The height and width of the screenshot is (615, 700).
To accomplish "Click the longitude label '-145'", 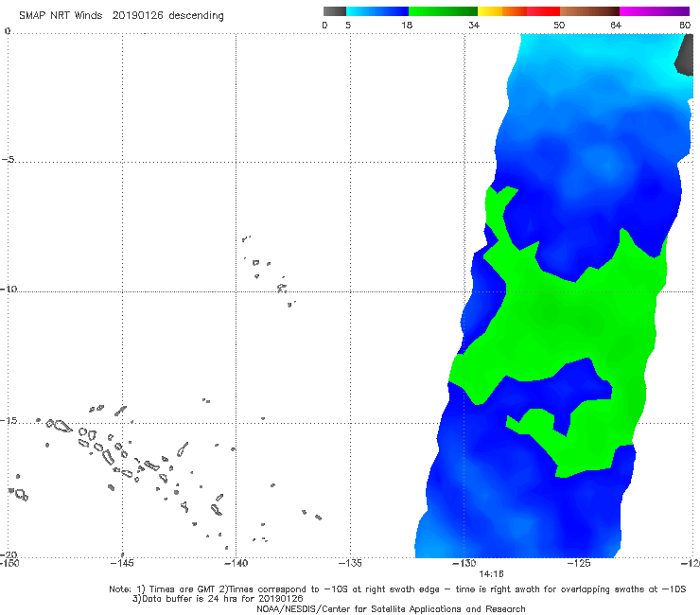I will (122, 563).
